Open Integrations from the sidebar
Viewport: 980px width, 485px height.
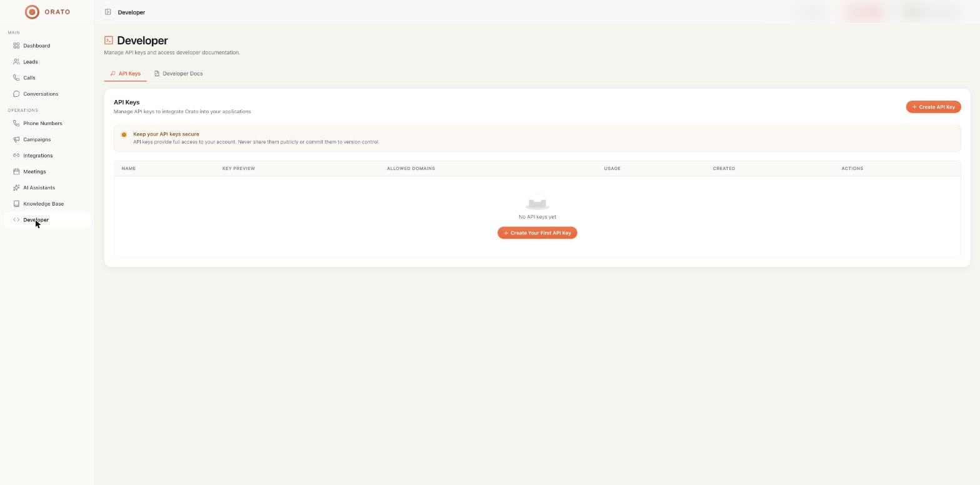coord(47,156)
